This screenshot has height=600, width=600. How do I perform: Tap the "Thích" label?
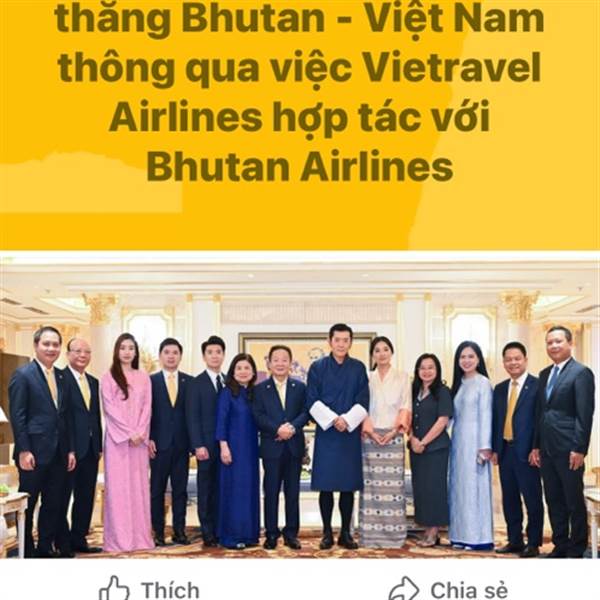tap(170, 590)
